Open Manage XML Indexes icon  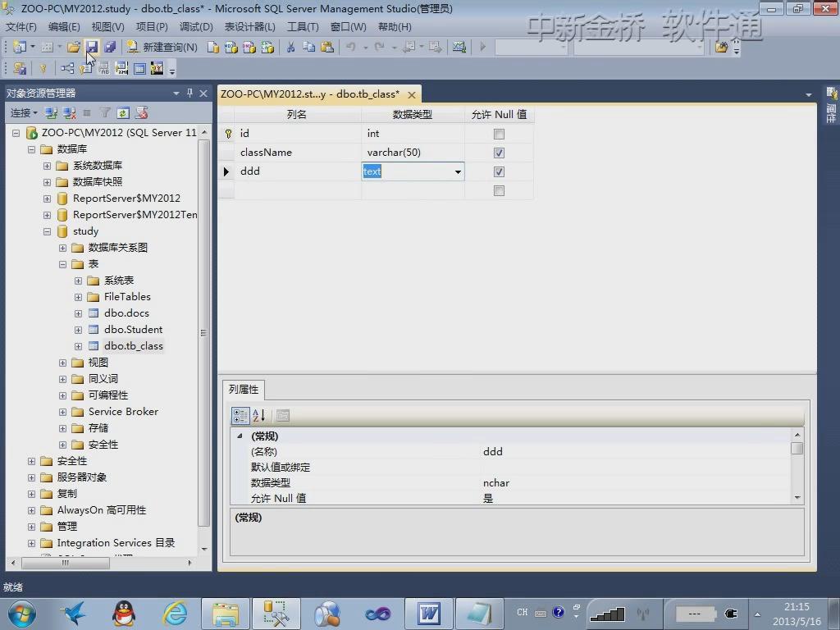pyautogui.click(x=121, y=69)
